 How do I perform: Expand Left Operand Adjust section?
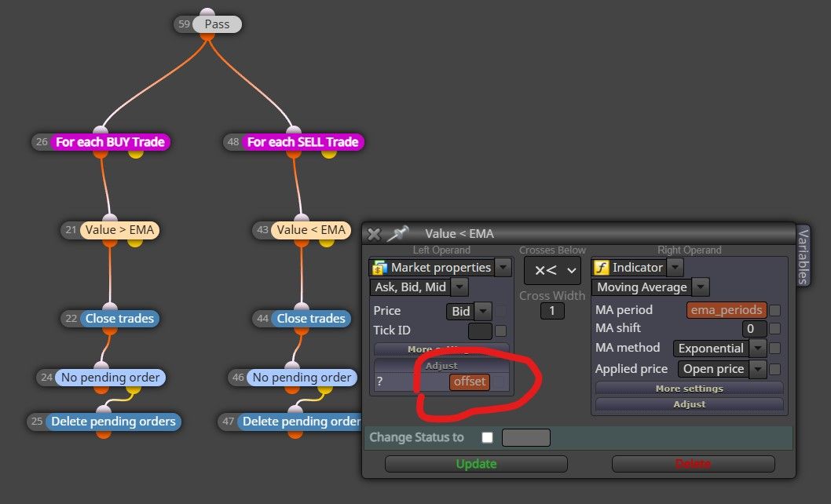coord(441,366)
